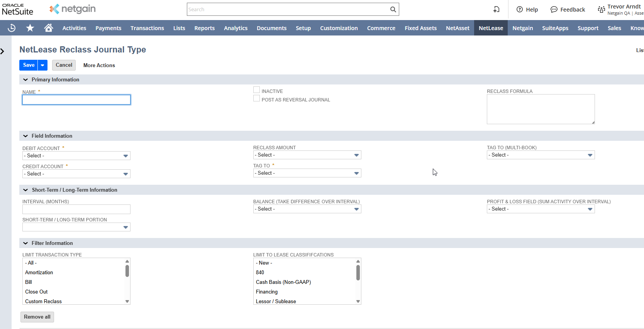
Task: Click the search magnifier icon
Action: coord(393,9)
